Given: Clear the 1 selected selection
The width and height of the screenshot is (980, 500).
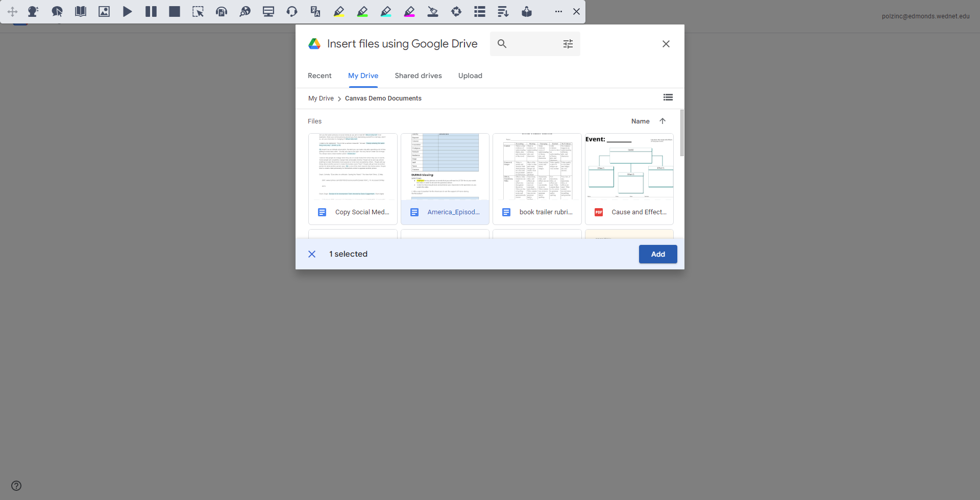Looking at the screenshot, I should coord(312,254).
